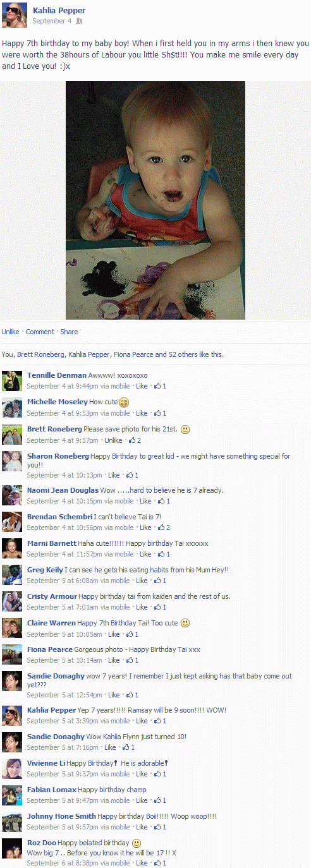Like Roz Doo's belated birthday comment
Viewport: 311px width, 868px height.
pos(142,863)
